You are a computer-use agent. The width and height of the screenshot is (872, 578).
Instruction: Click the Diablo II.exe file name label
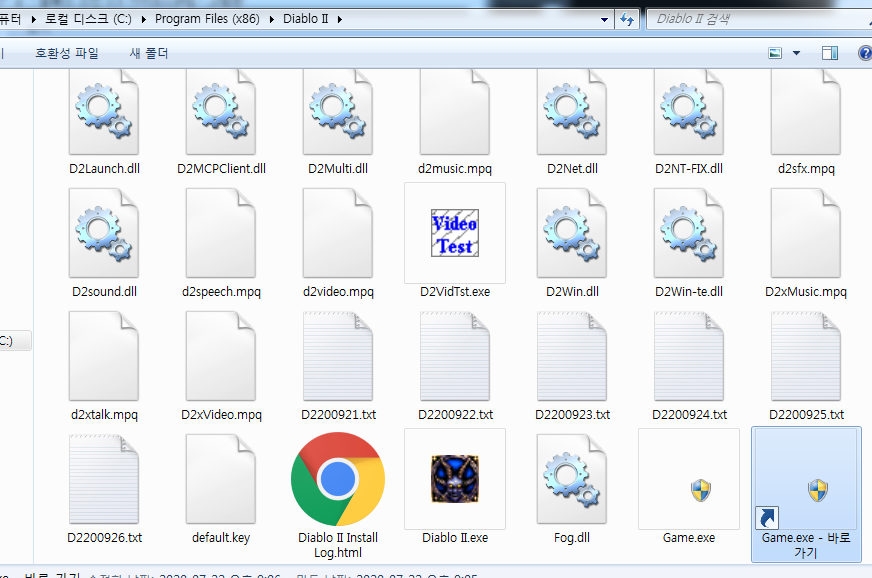(x=455, y=537)
